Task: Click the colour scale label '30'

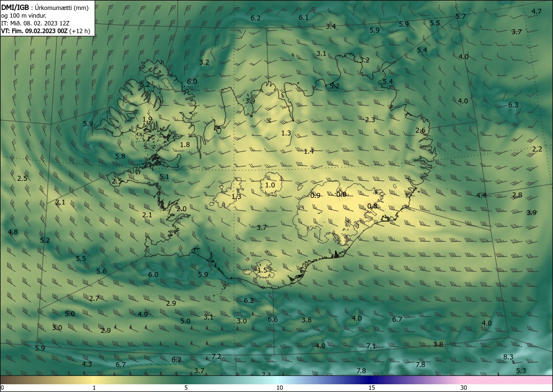Action: (x=463, y=388)
